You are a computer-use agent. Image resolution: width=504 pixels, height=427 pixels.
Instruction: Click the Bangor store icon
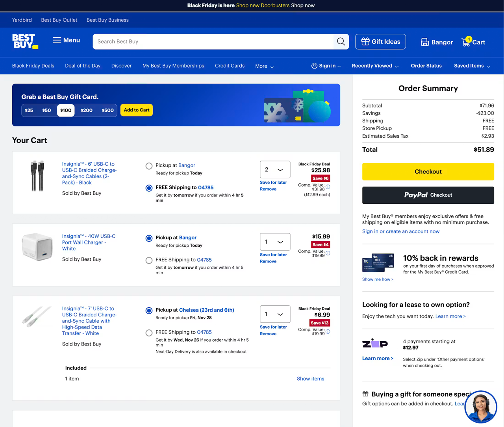click(x=424, y=42)
